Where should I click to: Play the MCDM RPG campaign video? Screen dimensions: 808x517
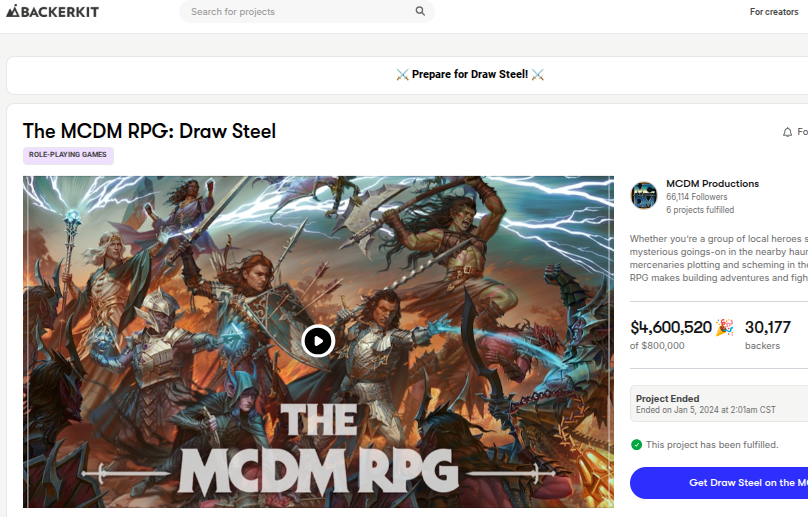[318, 341]
